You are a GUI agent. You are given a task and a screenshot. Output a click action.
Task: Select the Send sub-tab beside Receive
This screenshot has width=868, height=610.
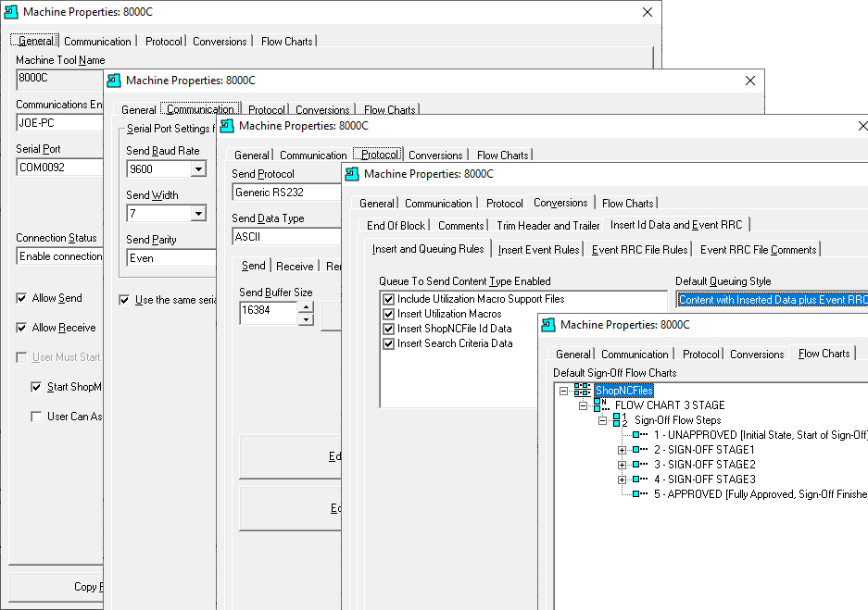254,266
